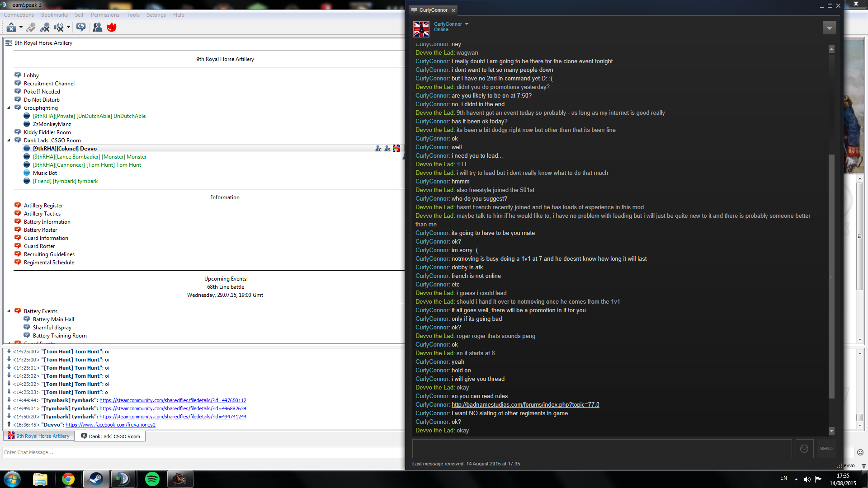Click the Battery Roster channel icon

pyautogui.click(x=18, y=230)
